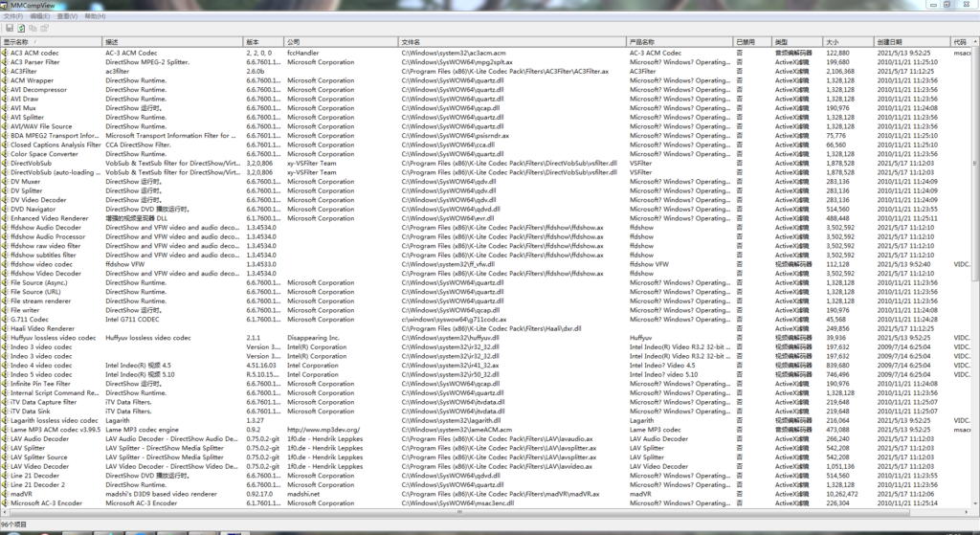Sort by the 文件名 column header

pyautogui.click(x=513, y=42)
